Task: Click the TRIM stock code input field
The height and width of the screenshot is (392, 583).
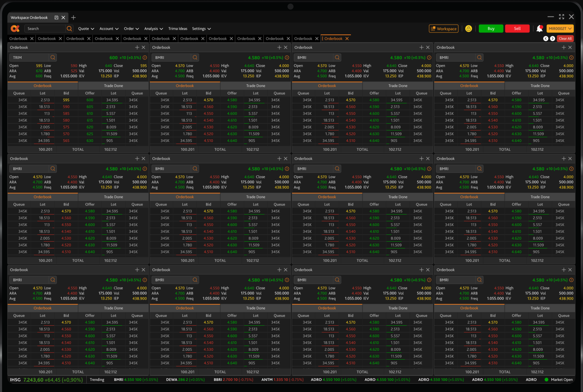Action: point(29,58)
